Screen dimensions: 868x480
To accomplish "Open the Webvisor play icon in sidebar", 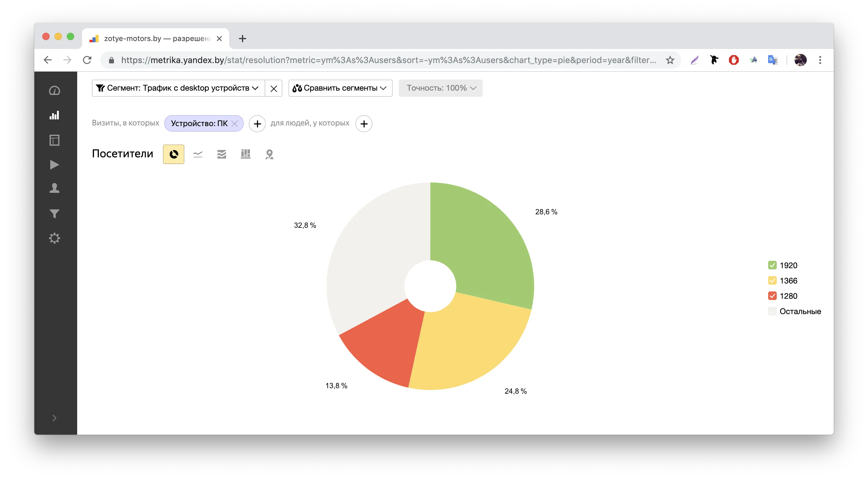I will 54,164.
